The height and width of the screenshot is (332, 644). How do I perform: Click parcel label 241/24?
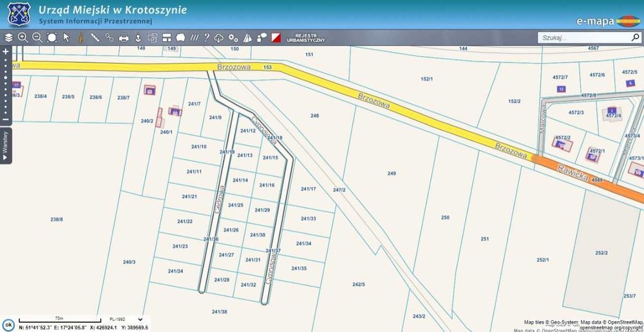(175, 272)
